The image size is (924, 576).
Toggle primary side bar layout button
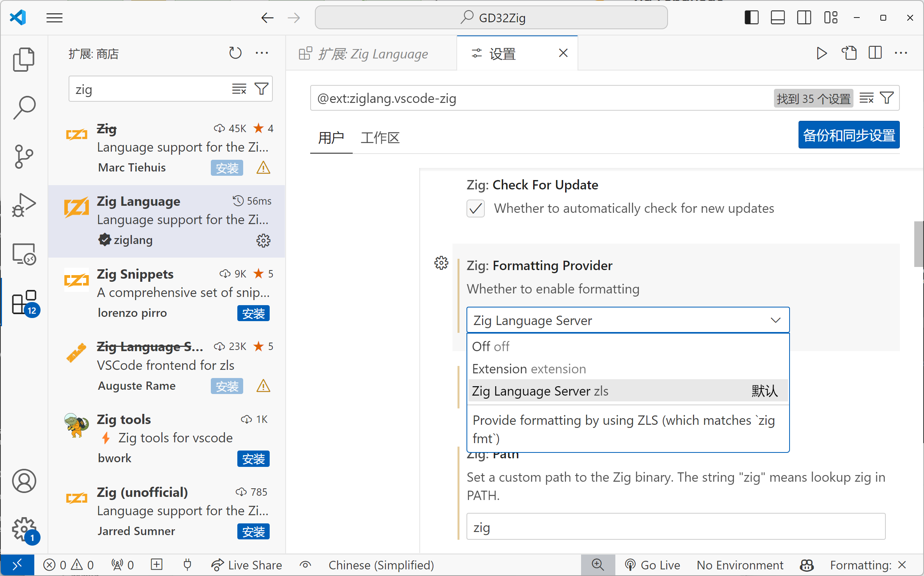(751, 18)
